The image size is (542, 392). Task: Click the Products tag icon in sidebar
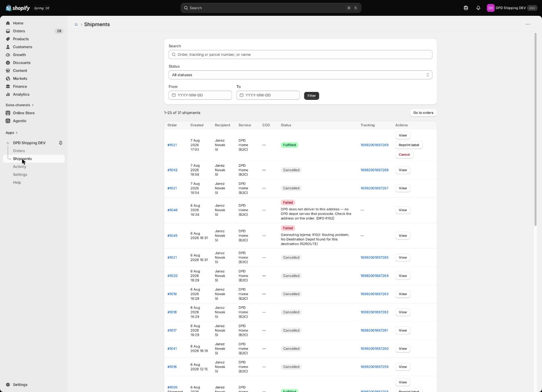(8, 39)
